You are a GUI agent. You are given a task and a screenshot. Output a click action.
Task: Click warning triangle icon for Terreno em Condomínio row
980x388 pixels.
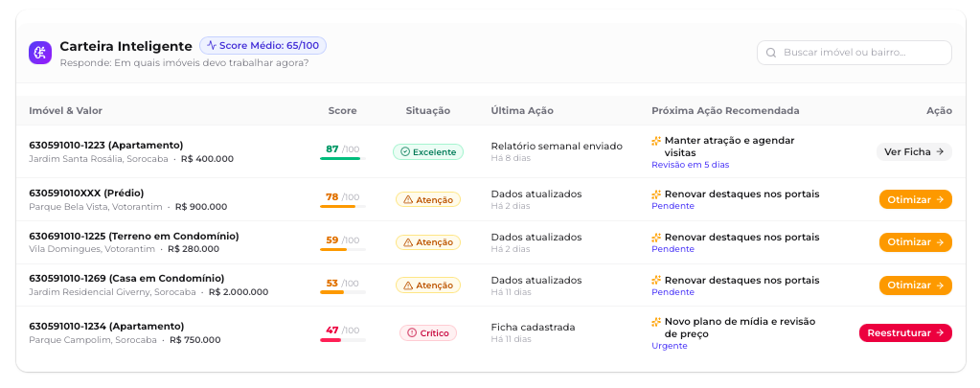click(408, 242)
